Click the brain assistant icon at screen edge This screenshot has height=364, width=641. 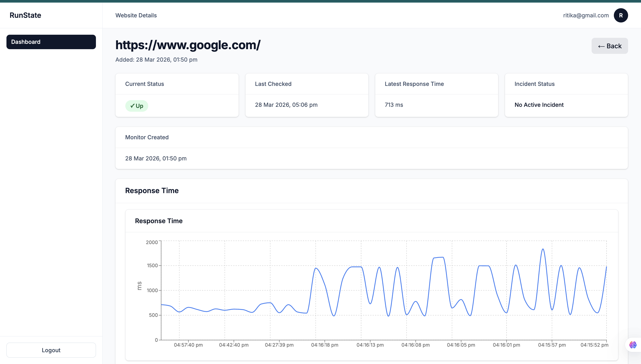[x=633, y=345]
